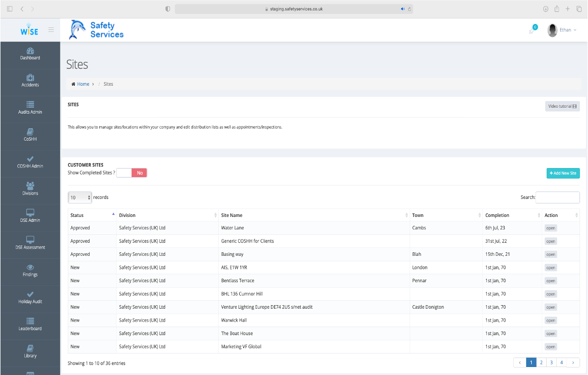Go to pagination page 1

pyautogui.click(x=531, y=363)
